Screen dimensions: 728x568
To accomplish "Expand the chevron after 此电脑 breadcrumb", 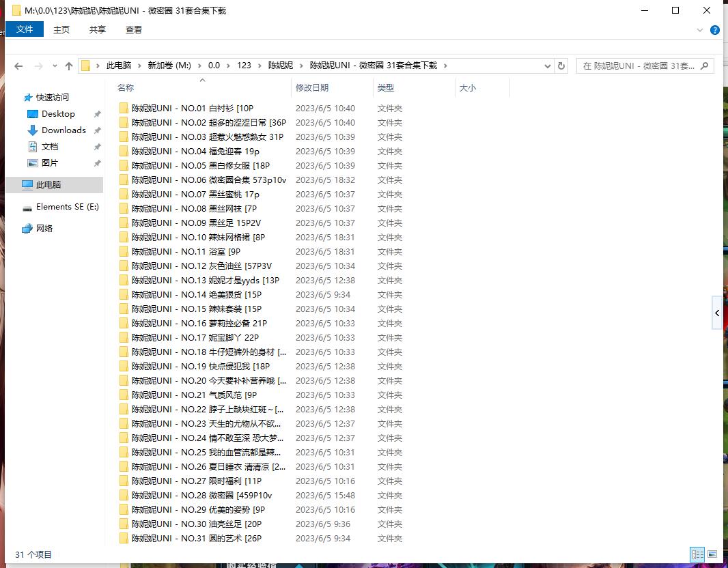I will coord(139,66).
